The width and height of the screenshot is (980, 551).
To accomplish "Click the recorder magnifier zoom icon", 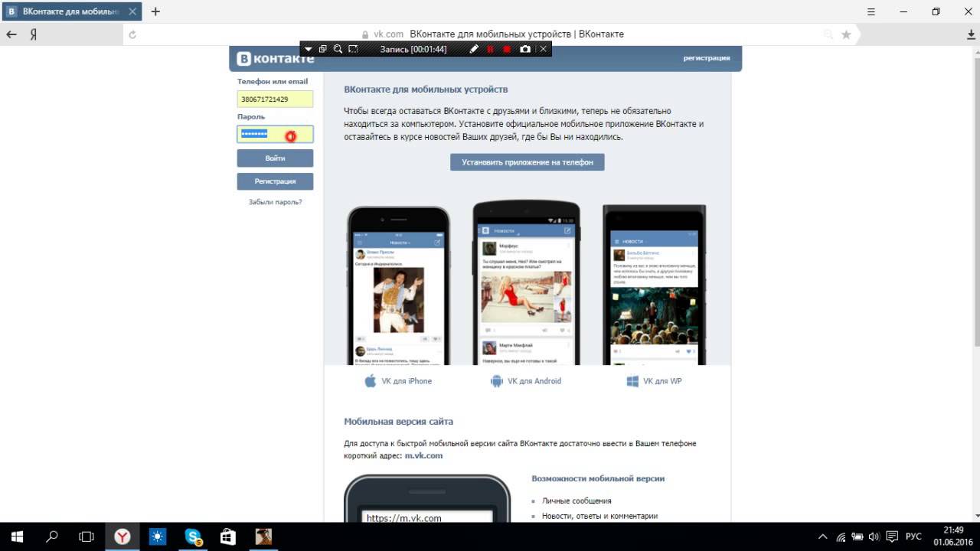I will 338,49.
